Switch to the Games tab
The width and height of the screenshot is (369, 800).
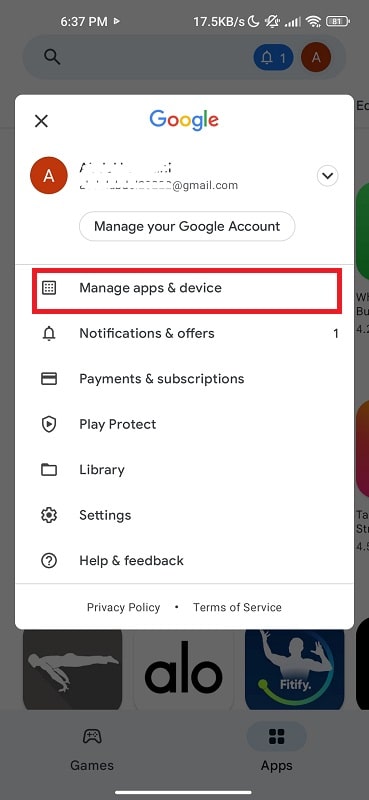click(92, 750)
